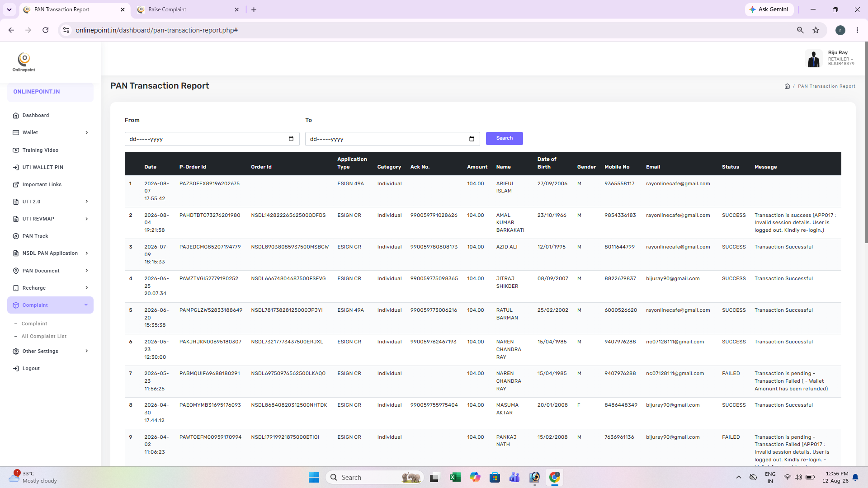The image size is (868, 488).
Task: Click the From date input field
Action: point(212,139)
